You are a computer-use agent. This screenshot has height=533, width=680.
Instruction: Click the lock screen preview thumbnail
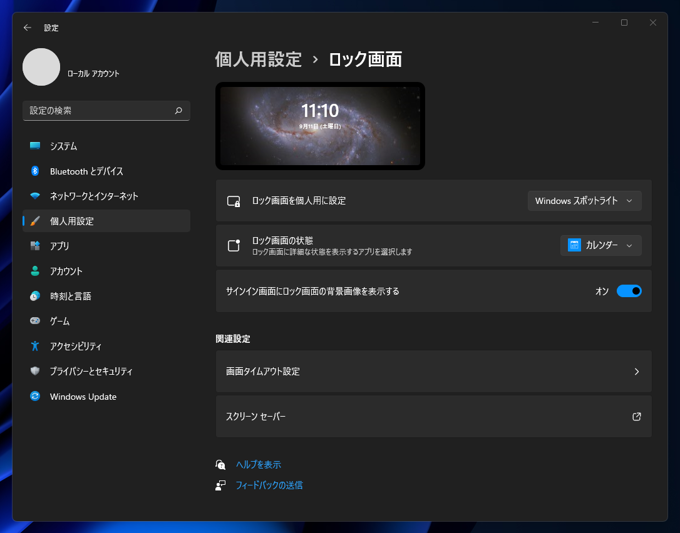coord(320,126)
